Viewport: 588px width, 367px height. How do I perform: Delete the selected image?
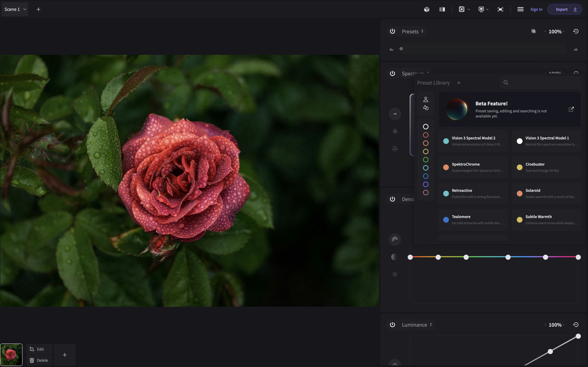tap(39, 360)
